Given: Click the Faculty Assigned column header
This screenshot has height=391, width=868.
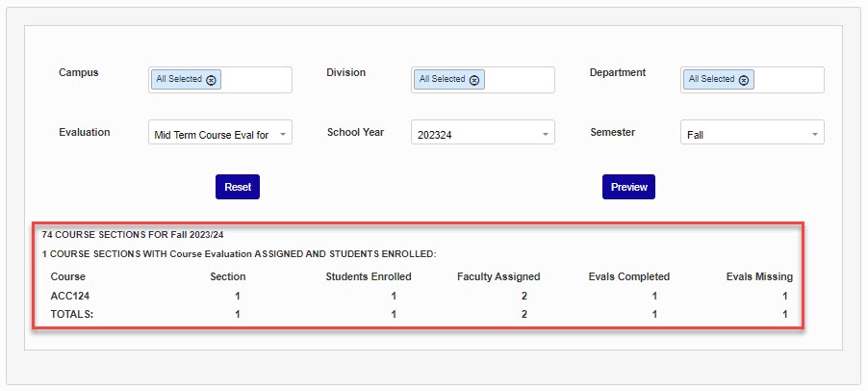Looking at the screenshot, I should (498, 276).
